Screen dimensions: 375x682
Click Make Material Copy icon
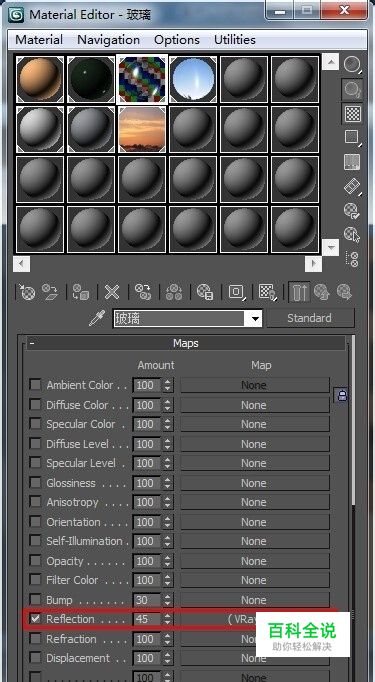[x=143, y=292]
